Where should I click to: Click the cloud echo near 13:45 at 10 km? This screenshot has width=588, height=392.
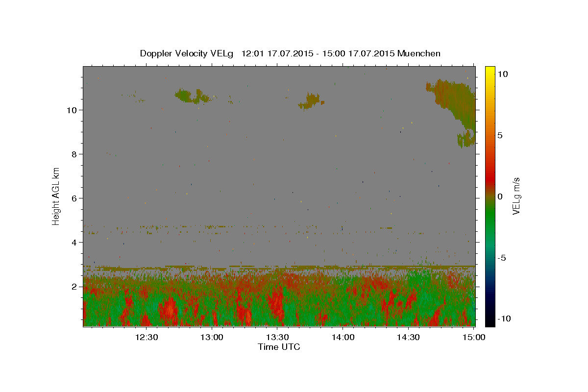click(x=311, y=101)
